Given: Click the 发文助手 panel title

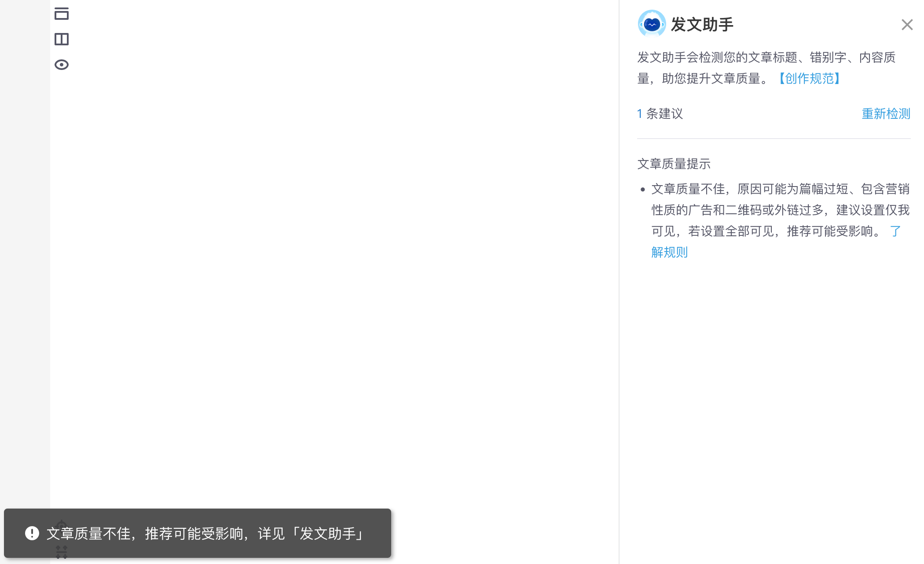Looking at the screenshot, I should 702,25.
